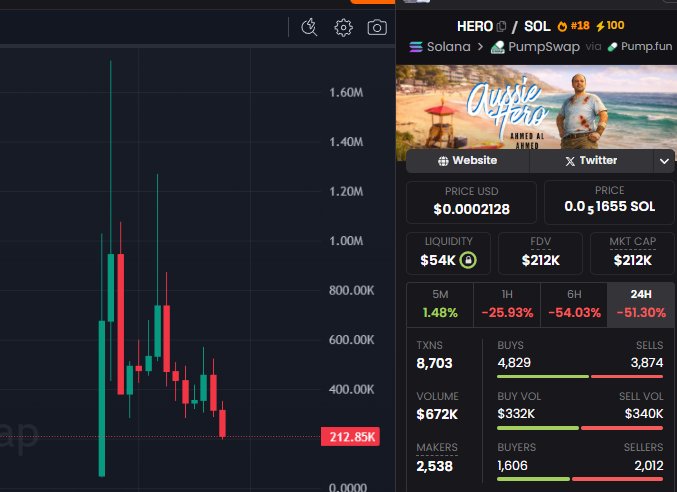Viewport: 677px width, 492px height.
Task: Click the PRICE 1655 SOL box
Action: pos(609,202)
